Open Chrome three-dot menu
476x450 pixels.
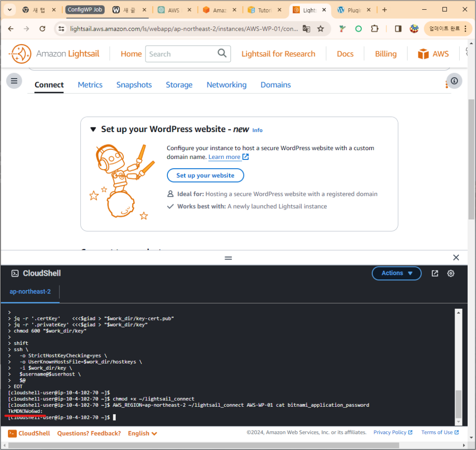tap(465, 29)
